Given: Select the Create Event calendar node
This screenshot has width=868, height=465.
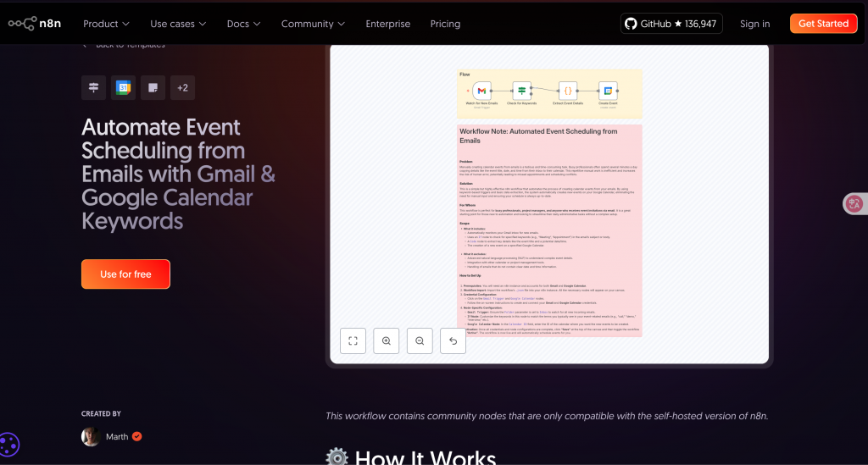Looking at the screenshot, I should [x=608, y=91].
